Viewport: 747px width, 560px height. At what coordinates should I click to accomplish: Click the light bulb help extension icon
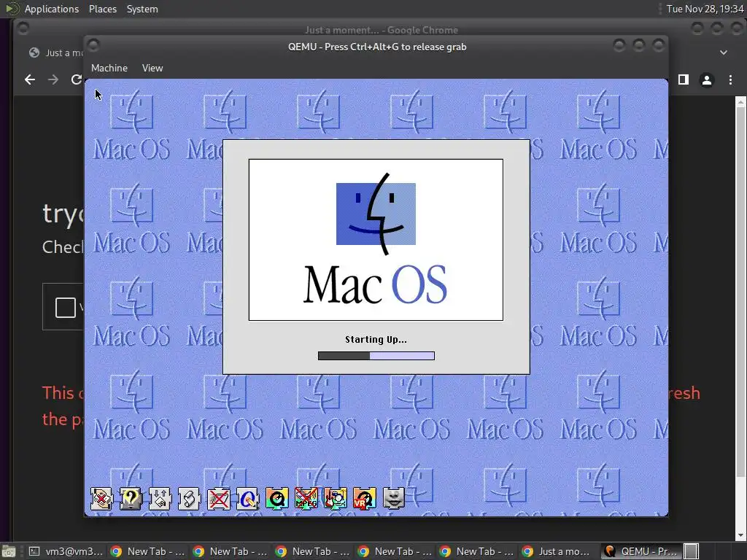(x=131, y=499)
